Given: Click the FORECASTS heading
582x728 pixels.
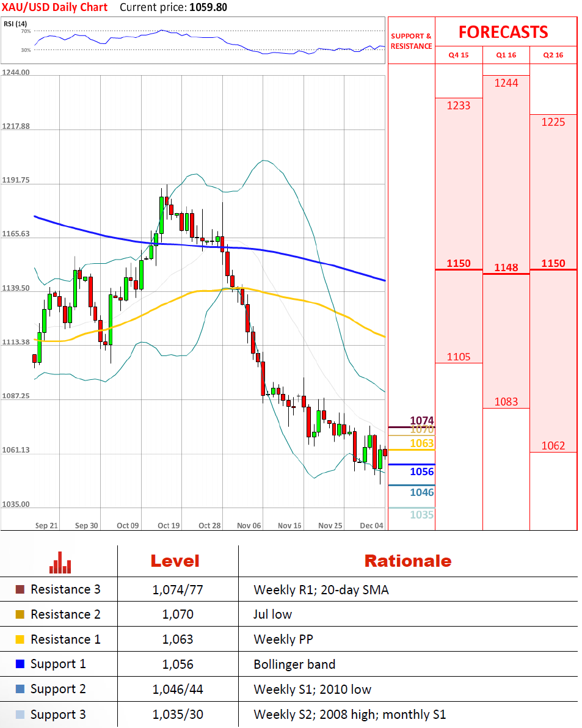Looking at the screenshot, I should [x=503, y=32].
